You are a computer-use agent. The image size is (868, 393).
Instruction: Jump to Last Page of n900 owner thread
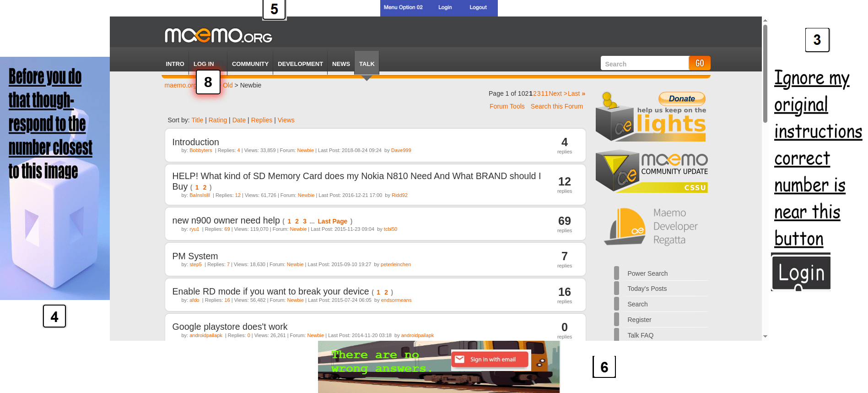coord(332,221)
